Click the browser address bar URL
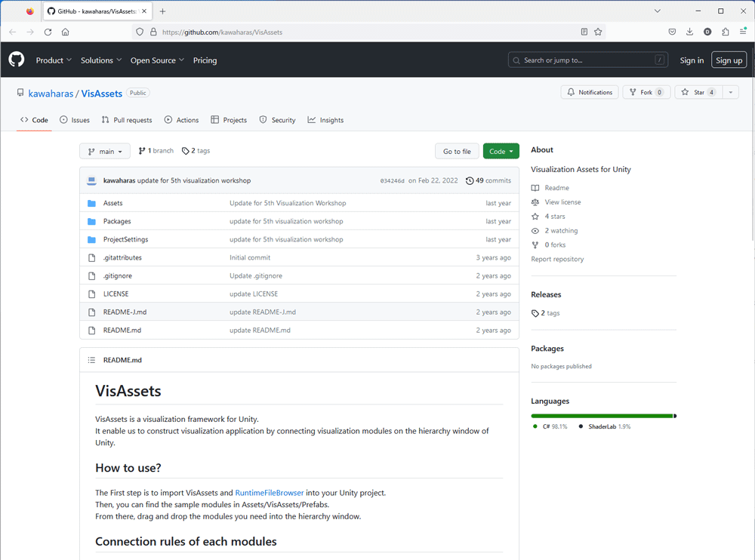The height and width of the screenshot is (560, 755). click(223, 32)
